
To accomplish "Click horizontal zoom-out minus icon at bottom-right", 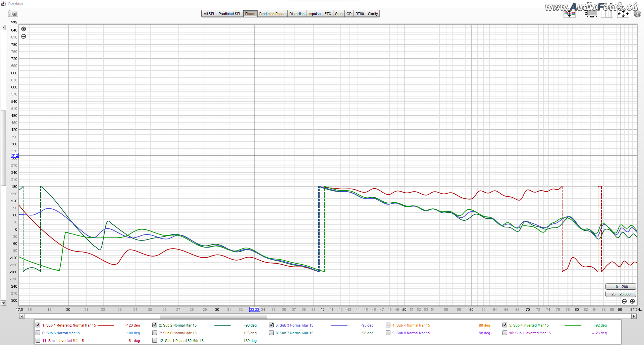I will (x=624, y=301).
